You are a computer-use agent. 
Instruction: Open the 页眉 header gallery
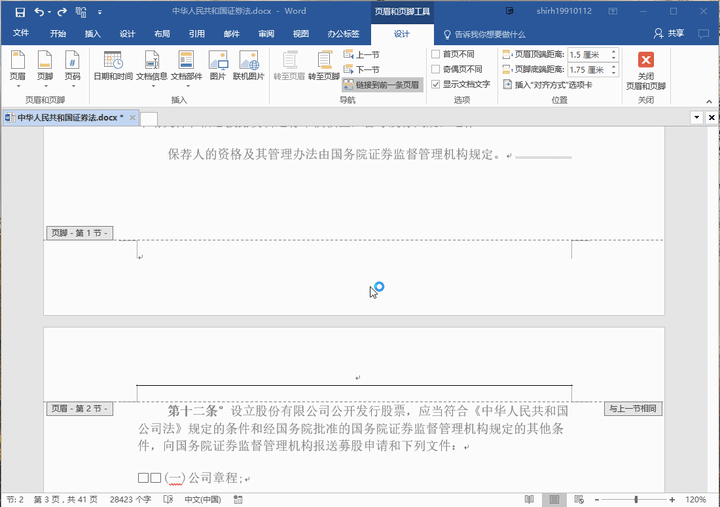click(x=17, y=69)
